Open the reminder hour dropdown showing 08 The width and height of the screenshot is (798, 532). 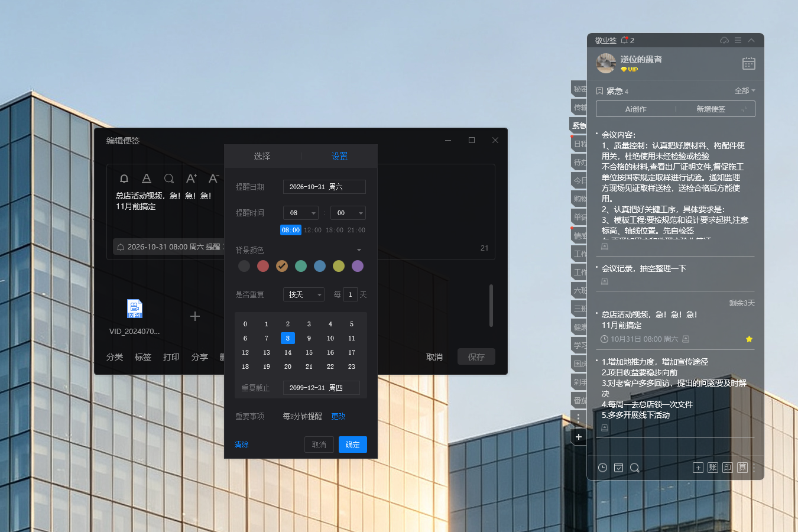pos(301,213)
